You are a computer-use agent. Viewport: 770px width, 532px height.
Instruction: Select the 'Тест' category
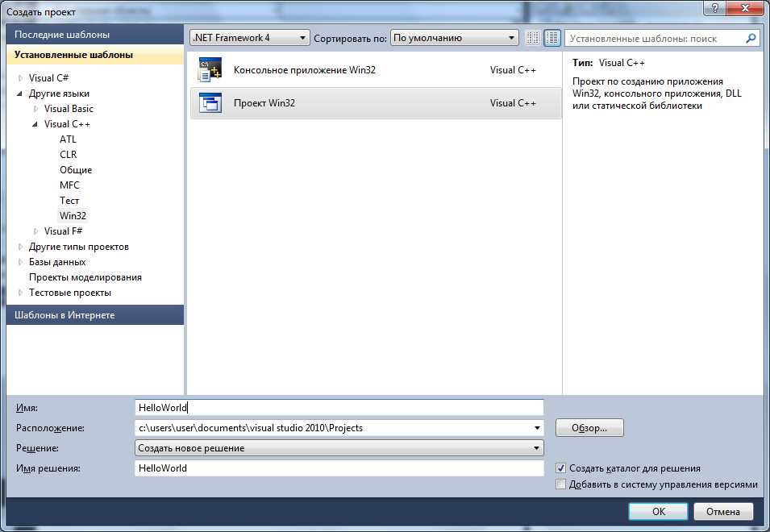point(69,200)
